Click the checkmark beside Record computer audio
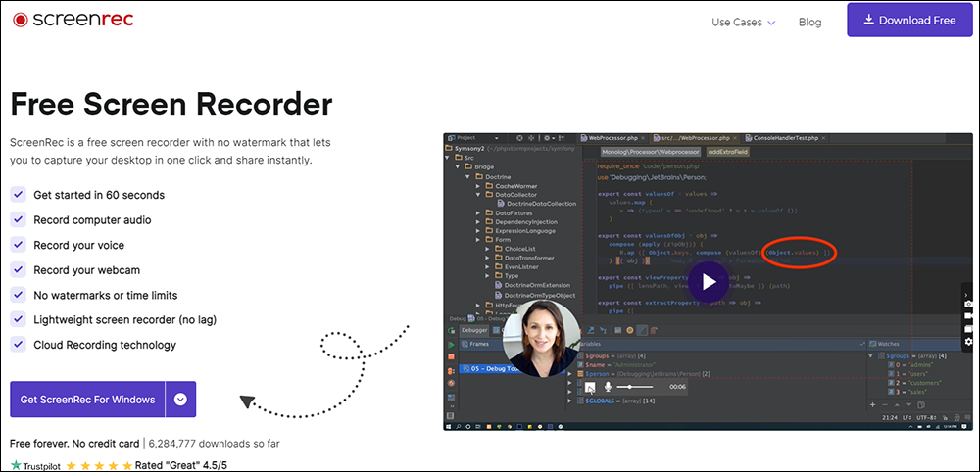The height and width of the screenshot is (472, 980). [x=18, y=219]
